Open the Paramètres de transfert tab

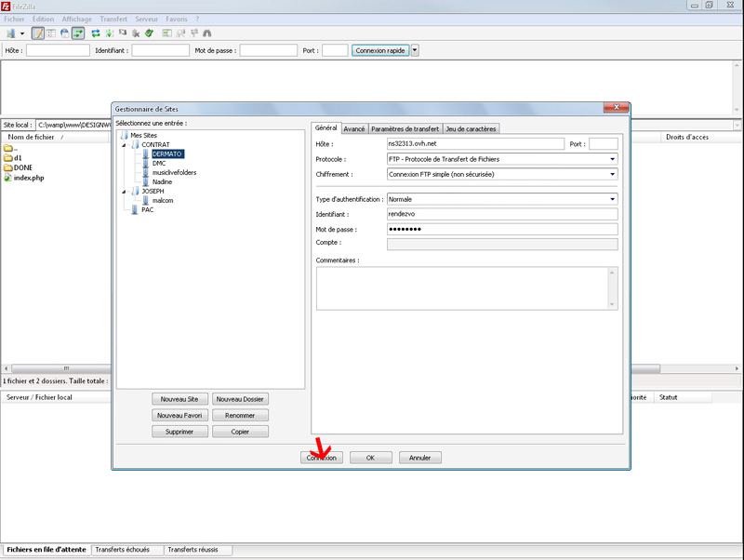[x=405, y=128]
